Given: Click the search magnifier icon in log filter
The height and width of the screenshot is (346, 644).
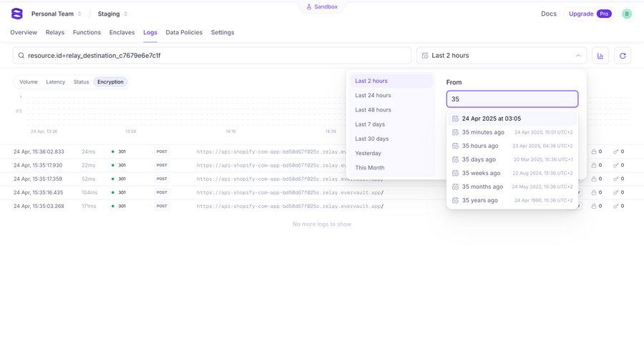Looking at the screenshot, I should (x=21, y=56).
